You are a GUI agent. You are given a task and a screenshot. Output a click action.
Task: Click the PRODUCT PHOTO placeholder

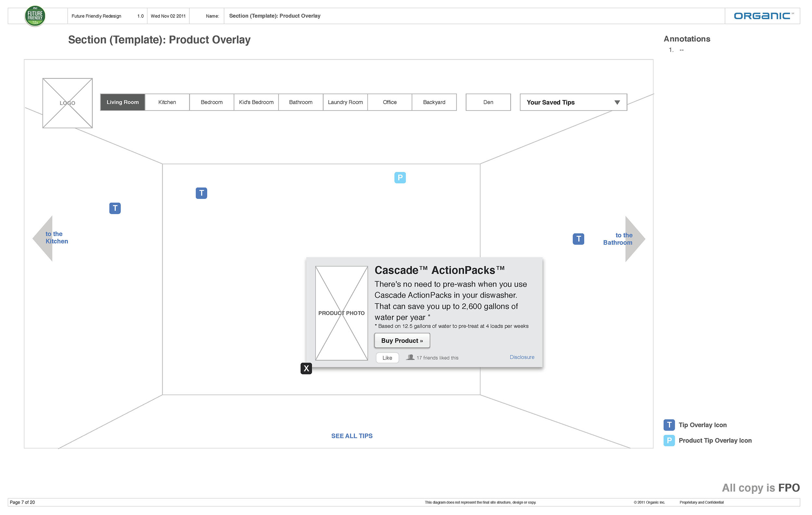click(x=342, y=313)
